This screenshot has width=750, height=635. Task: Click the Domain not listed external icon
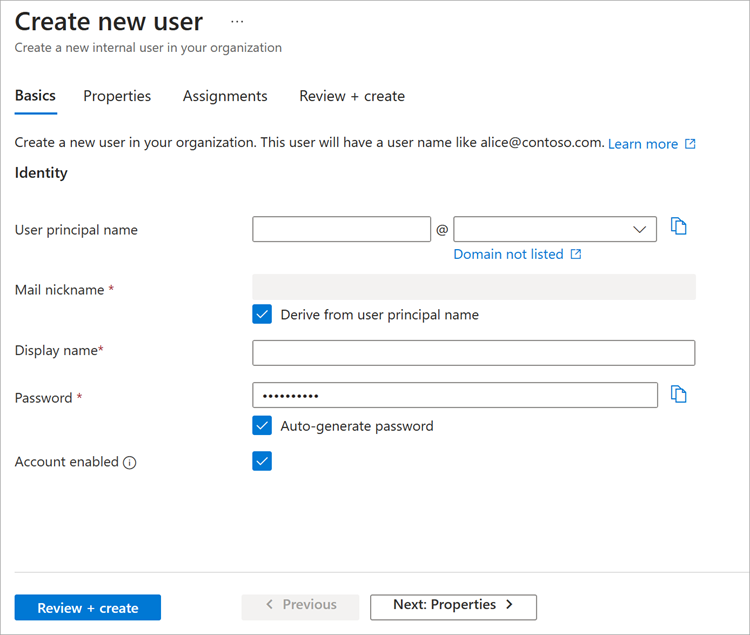tap(576, 255)
